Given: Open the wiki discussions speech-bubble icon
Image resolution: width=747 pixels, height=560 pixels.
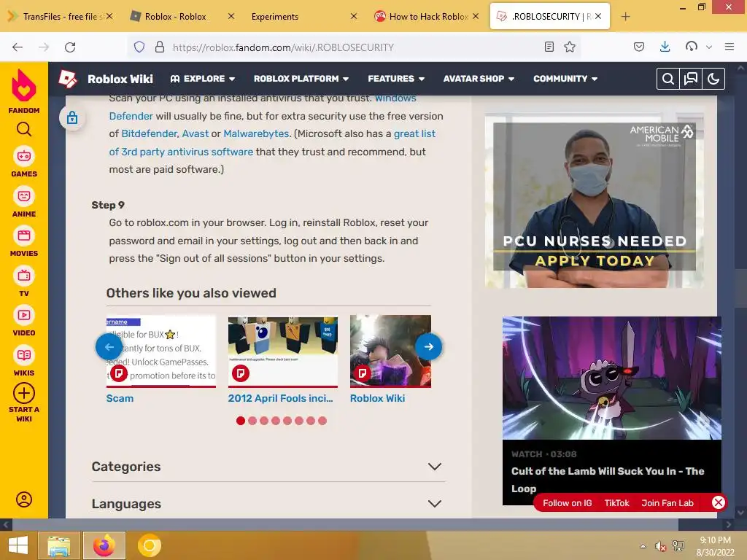Looking at the screenshot, I should (x=691, y=79).
